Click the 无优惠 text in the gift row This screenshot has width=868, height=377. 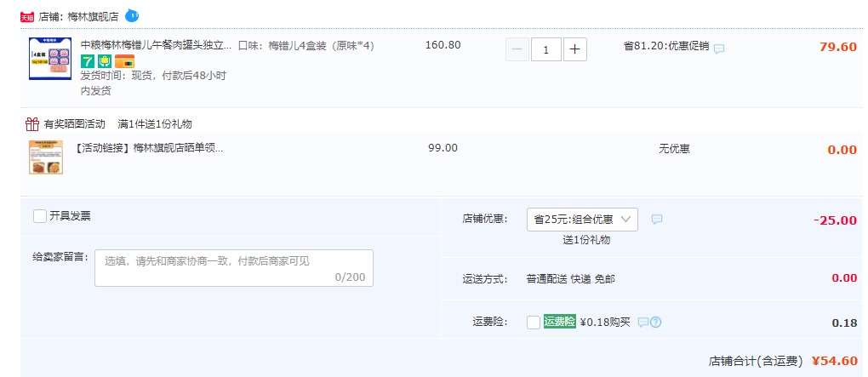674,148
